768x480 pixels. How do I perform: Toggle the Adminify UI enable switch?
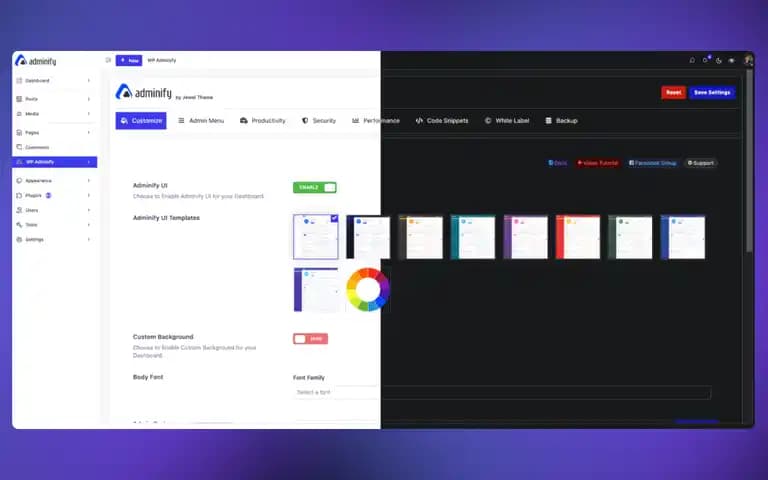tap(314, 188)
